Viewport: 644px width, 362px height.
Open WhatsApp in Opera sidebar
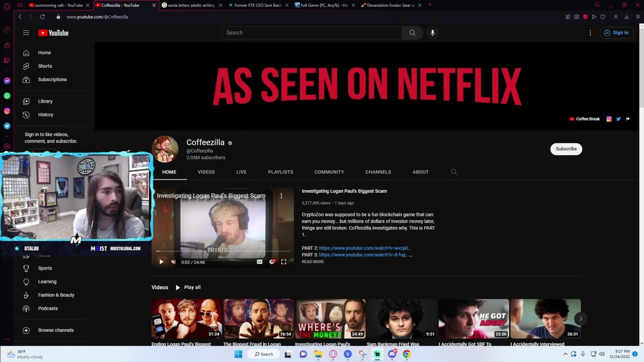7,96
